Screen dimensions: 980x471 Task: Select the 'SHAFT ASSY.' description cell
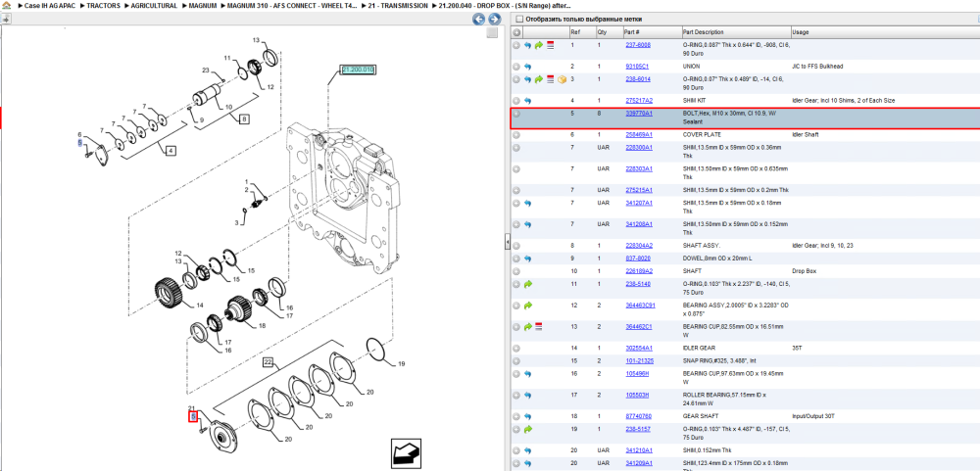click(736, 246)
